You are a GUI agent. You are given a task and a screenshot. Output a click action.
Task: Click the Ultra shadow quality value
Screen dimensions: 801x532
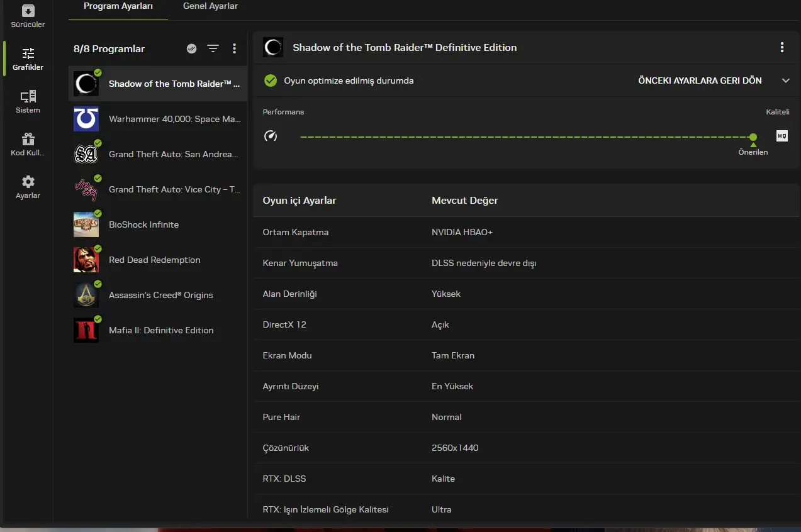(x=442, y=509)
